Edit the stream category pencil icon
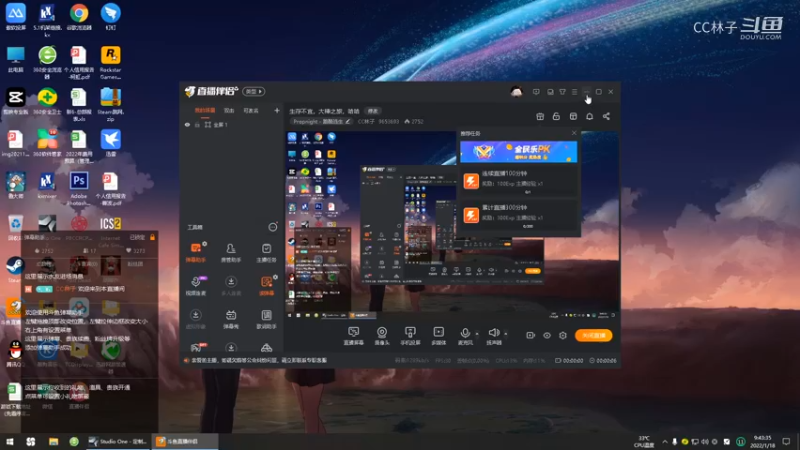 (x=347, y=121)
